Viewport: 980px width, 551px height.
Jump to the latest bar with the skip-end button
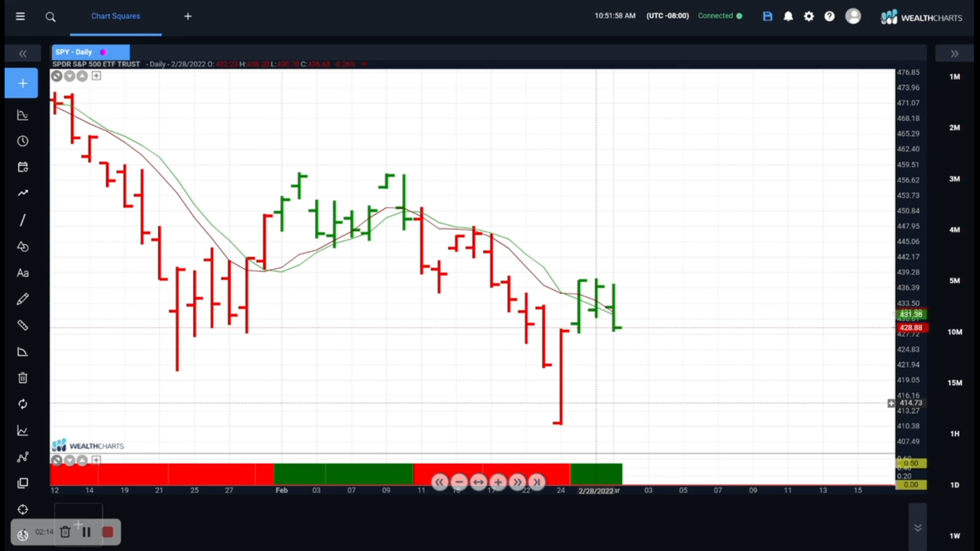537,482
